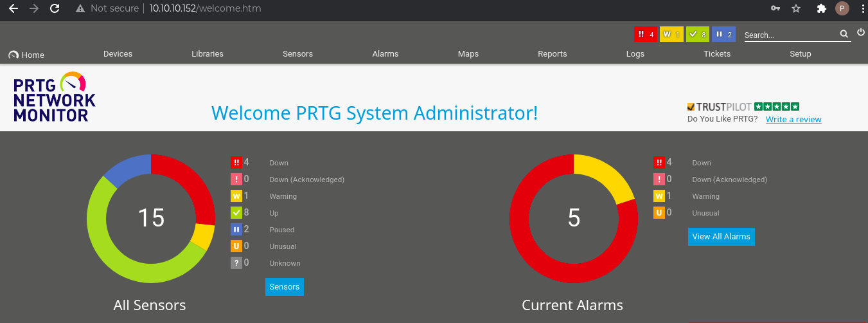Click Down (Acknowledged) icon in Current Alarms legend
The height and width of the screenshot is (323, 868).
(x=659, y=180)
